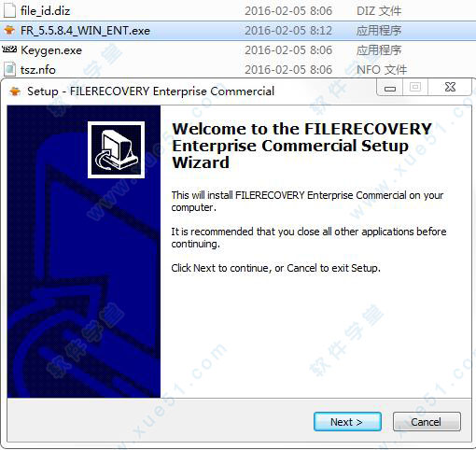Select the tsz.nfo file icon
Screen dimensions: 476x450
(9, 69)
